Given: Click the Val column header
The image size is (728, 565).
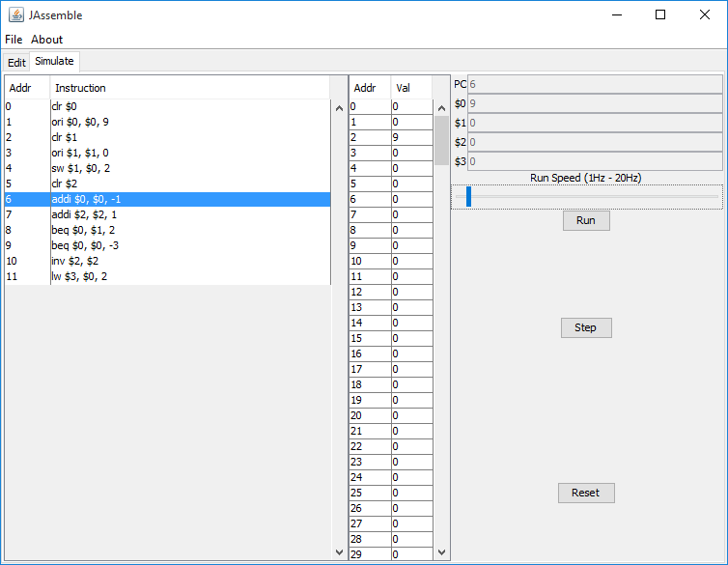Looking at the screenshot, I should tap(411, 88).
